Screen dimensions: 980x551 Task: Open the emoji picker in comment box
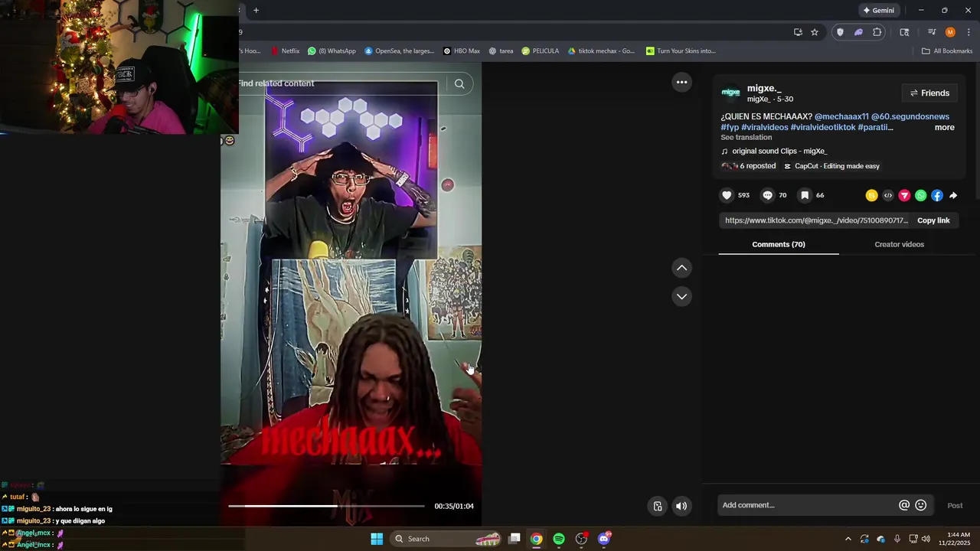click(921, 505)
